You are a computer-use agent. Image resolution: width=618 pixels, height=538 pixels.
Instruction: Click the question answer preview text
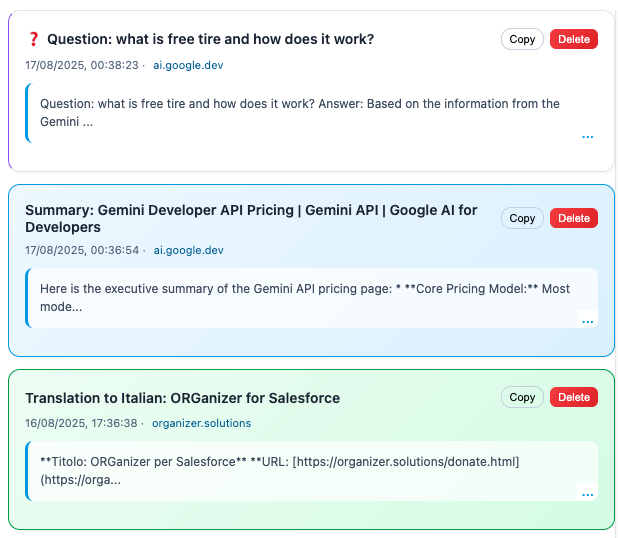[x=300, y=112]
